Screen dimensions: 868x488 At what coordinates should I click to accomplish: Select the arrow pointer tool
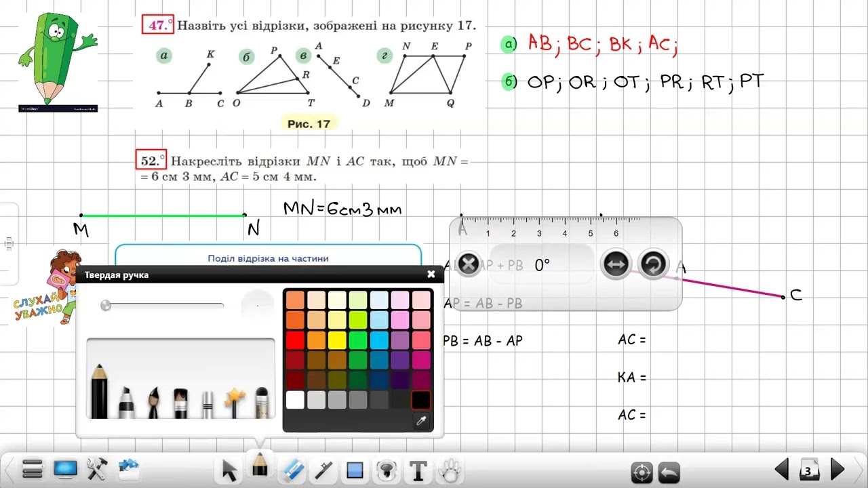230,469
